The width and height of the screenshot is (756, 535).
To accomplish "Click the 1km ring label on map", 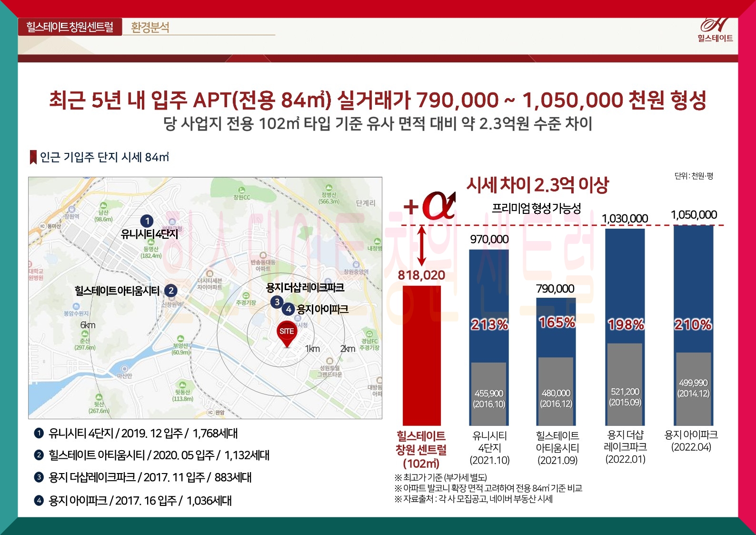I will pos(312,349).
